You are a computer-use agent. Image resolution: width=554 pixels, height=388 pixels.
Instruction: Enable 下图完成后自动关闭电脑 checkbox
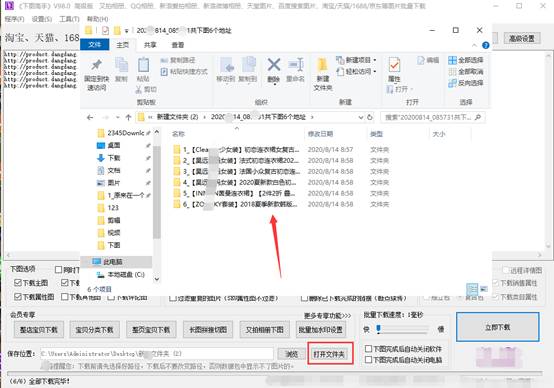pos(368,360)
